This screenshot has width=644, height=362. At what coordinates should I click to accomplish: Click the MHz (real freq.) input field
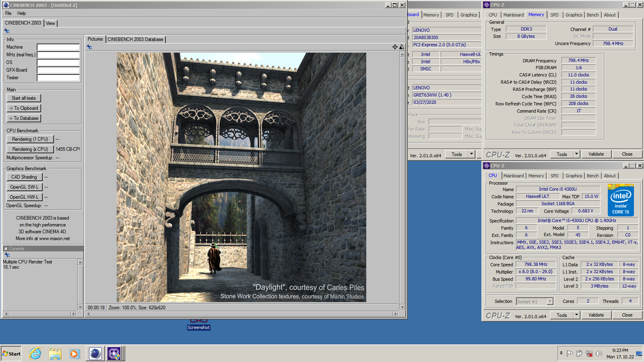coord(58,55)
